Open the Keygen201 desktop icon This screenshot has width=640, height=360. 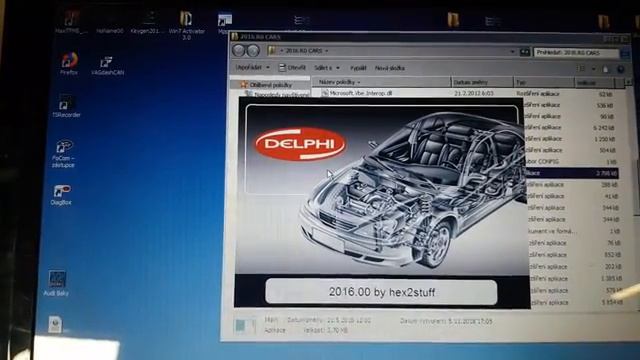click(x=147, y=22)
